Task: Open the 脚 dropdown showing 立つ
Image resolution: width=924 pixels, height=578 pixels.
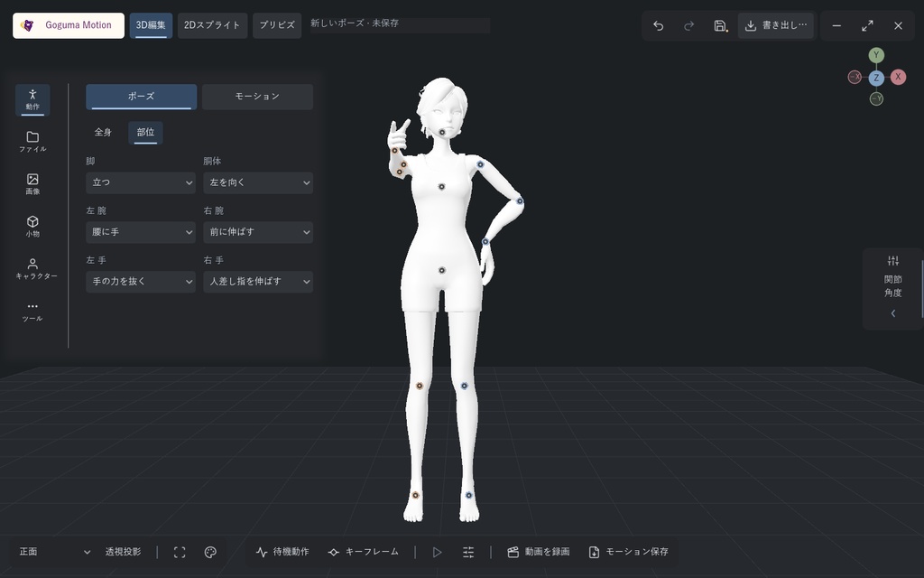Action: click(x=141, y=182)
